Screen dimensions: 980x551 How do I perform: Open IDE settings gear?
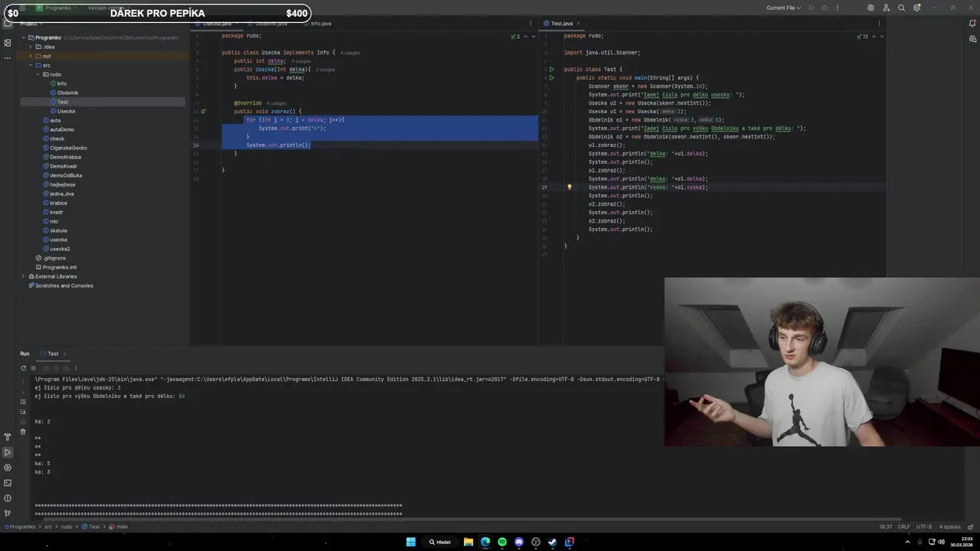[x=917, y=8]
